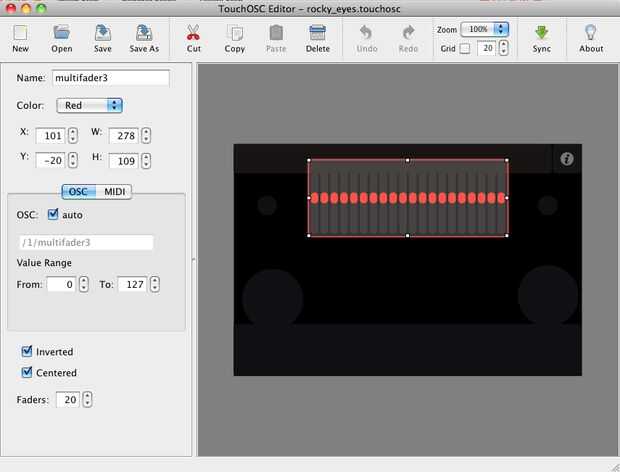Click the info icon in layout canvas
The height and width of the screenshot is (472, 620).
coord(567,159)
